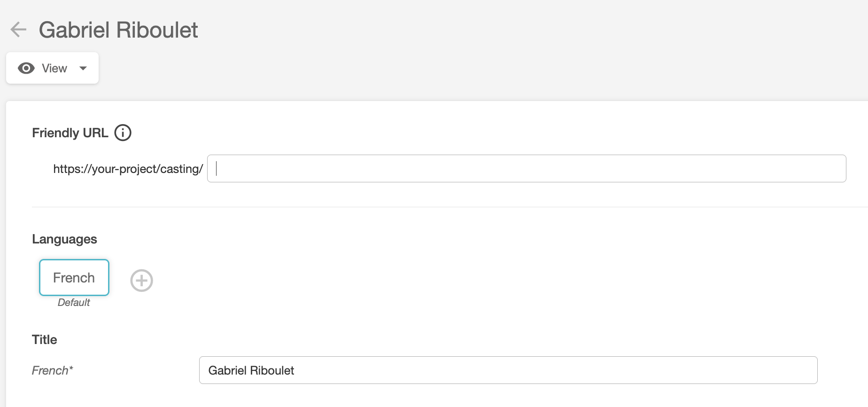Add a new language with plus icon
This screenshot has height=407, width=868.
[141, 281]
